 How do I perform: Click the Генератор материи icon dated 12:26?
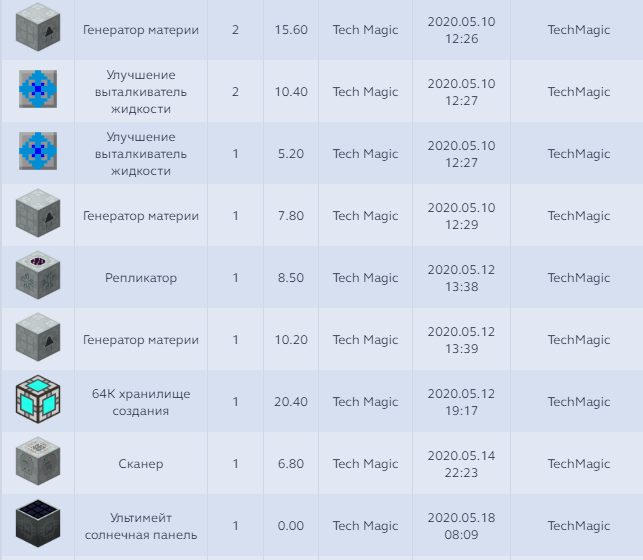pyautogui.click(x=38, y=27)
